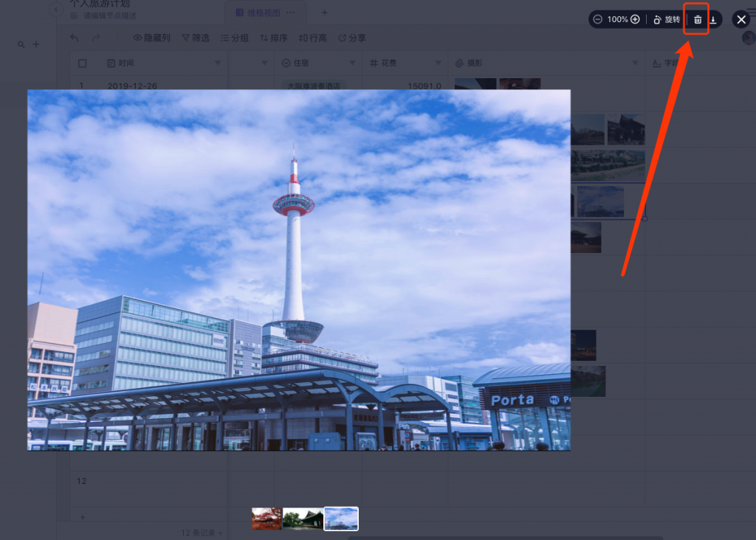Screen dimensions: 756x540
Task: Click the 大阪难波泰酒店 lodging tag
Action: click(314, 86)
